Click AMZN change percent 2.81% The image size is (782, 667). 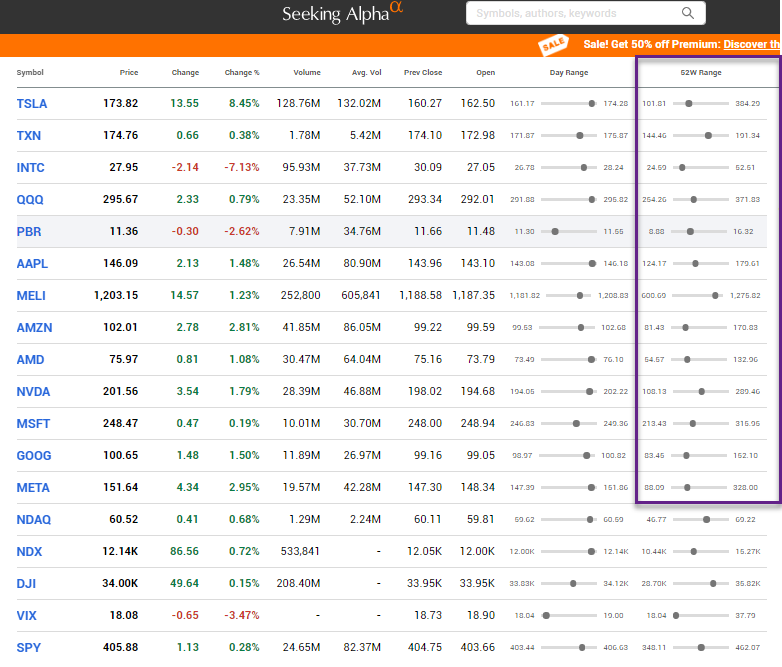click(244, 327)
